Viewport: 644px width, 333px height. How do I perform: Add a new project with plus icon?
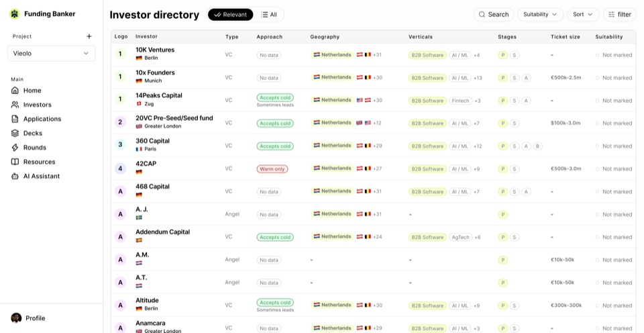[89, 36]
